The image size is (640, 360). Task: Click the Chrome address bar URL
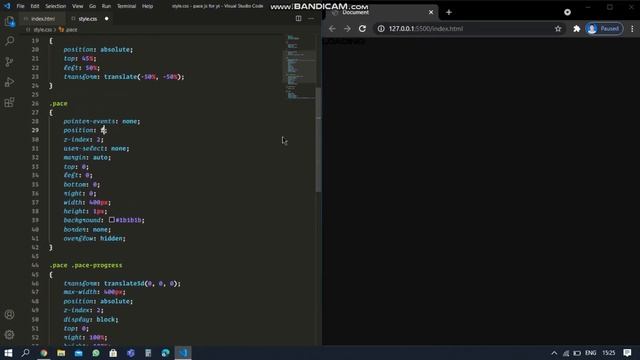(x=426, y=29)
